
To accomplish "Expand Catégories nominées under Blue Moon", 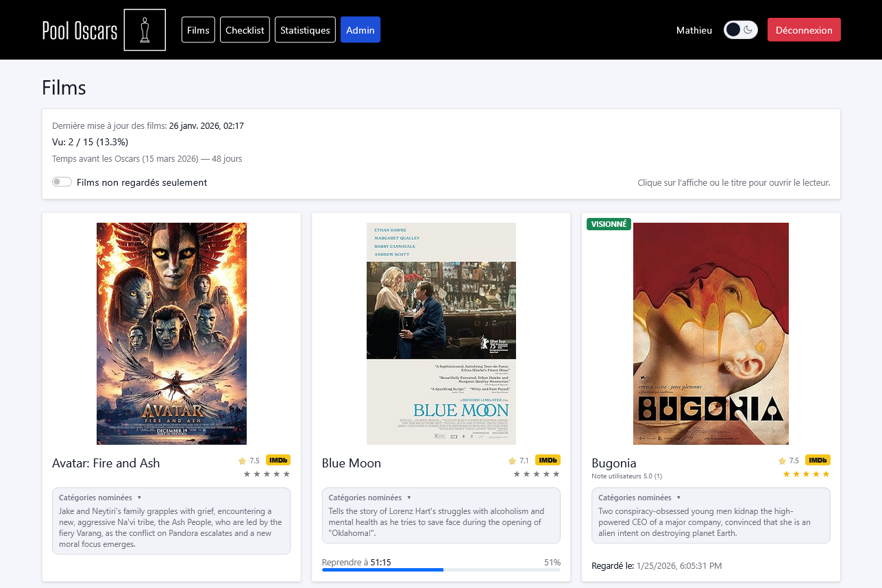I will click(369, 498).
